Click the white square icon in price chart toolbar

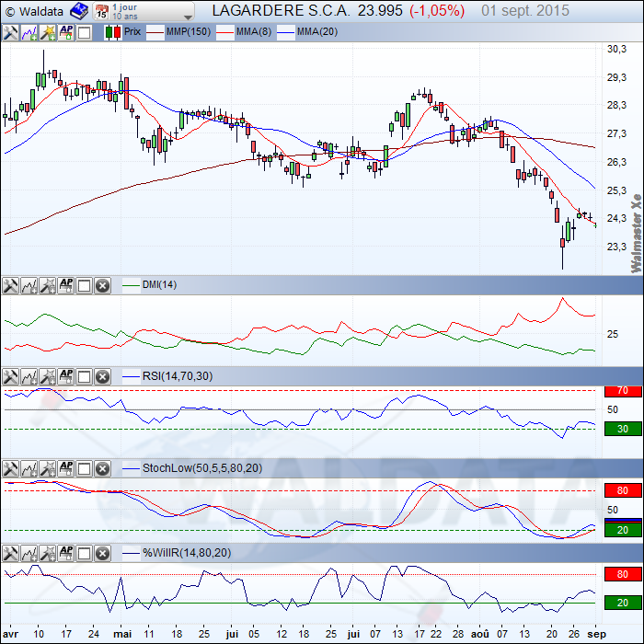[85, 32]
